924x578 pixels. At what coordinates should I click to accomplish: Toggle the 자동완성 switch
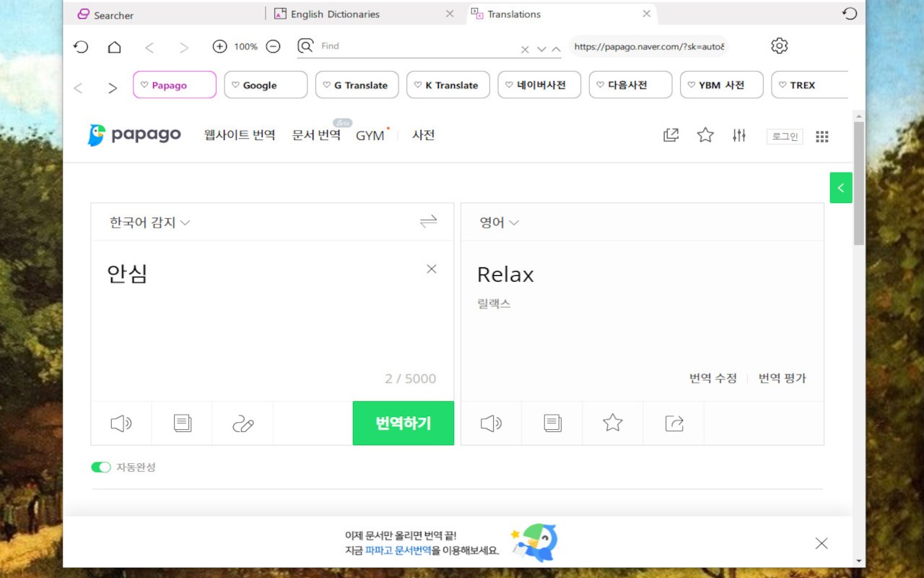tap(100, 467)
